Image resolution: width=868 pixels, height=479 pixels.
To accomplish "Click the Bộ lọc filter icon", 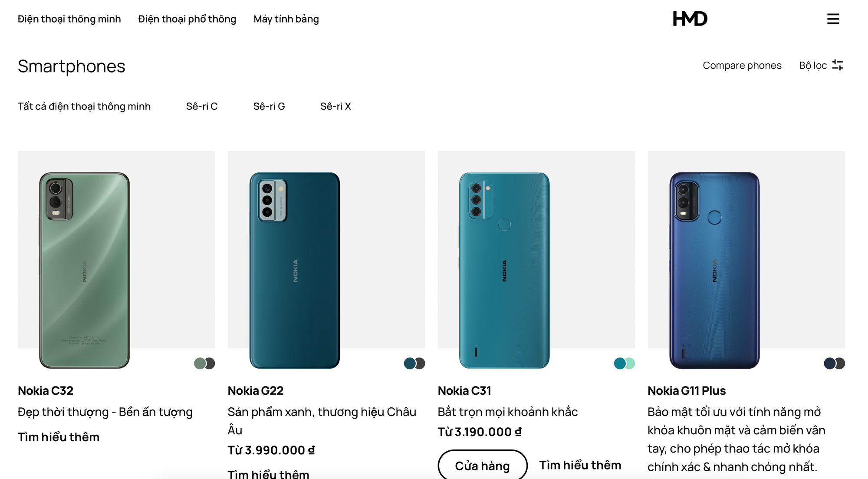I will point(838,66).
